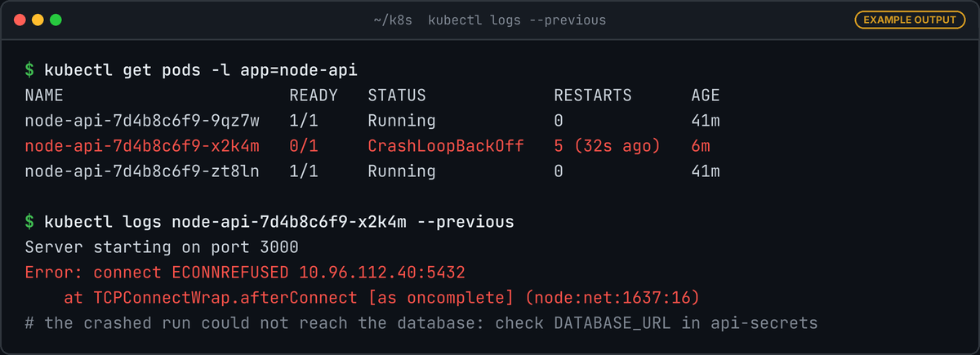Click the green $ prompt before 'kubectl logs'
Image resolution: width=980 pixels, height=355 pixels.
[29, 222]
